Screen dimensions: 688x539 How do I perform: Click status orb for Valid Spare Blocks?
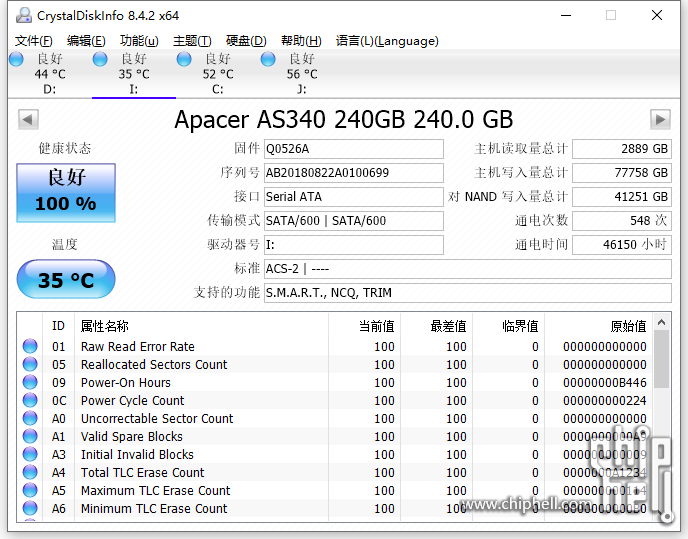coord(30,436)
